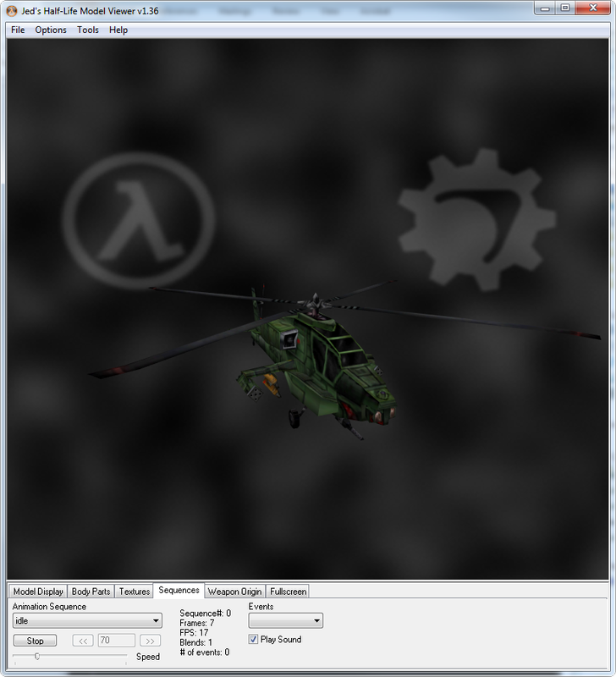Viewport: 616px width, 677px height.
Task: Switch to the Textures tab
Action: [x=135, y=591]
